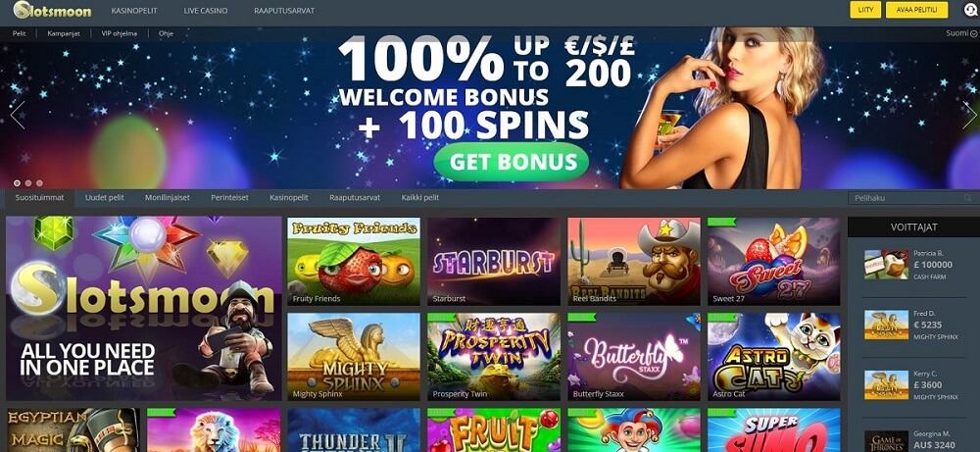Viewport: 980px width, 452px height.
Task: Go to previous banner with left arrow
Action: [x=18, y=115]
